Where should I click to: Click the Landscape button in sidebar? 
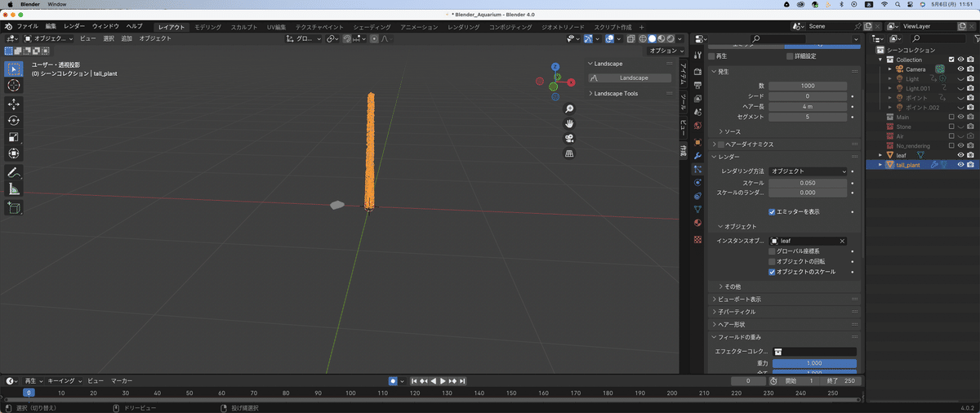[x=630, y=78]
